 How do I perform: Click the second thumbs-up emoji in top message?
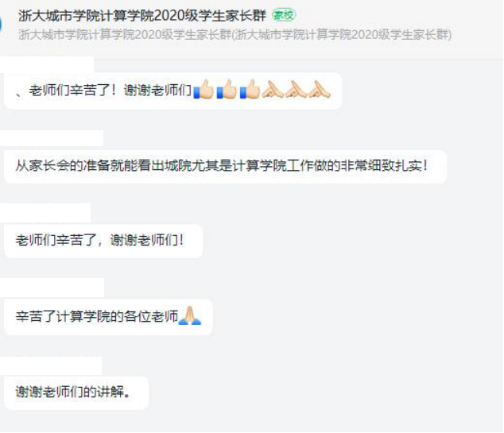[227, 89]
